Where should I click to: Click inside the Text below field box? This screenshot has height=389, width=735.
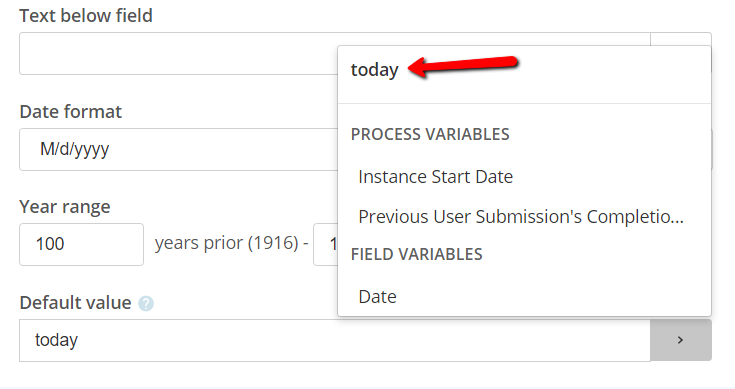click(x=178, y=53)
